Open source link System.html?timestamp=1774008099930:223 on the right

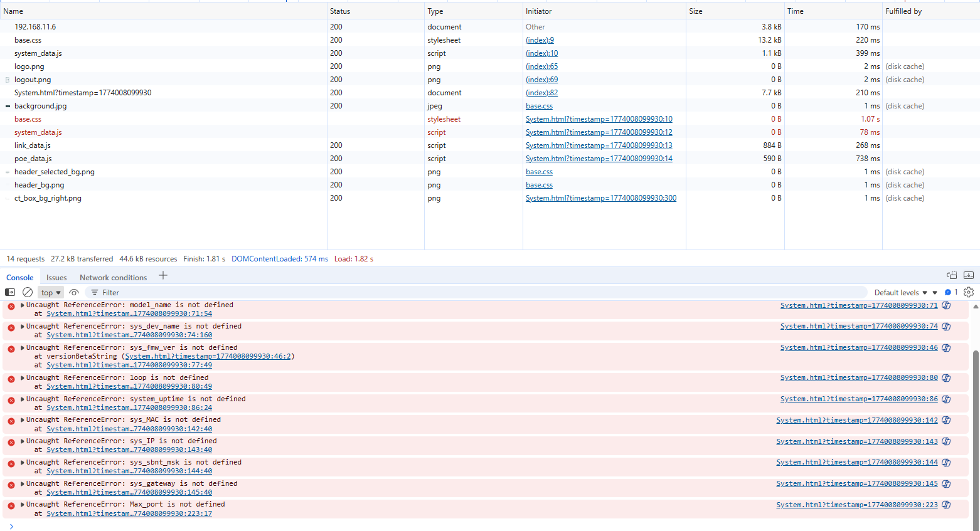pyautogui.click(x=857, y=505)
